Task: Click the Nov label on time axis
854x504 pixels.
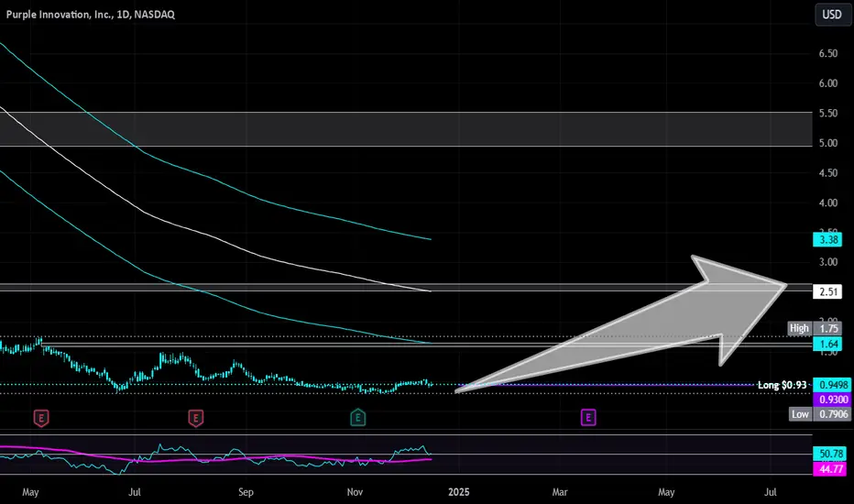Action: coord(355,492)
